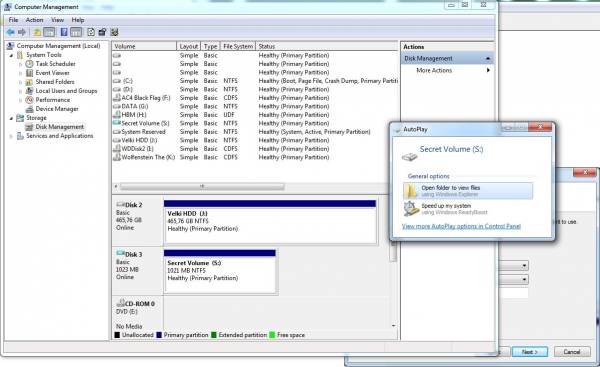Click the Computer Management (Local) root icon
The image size is (600, 367).
[11, 46]
